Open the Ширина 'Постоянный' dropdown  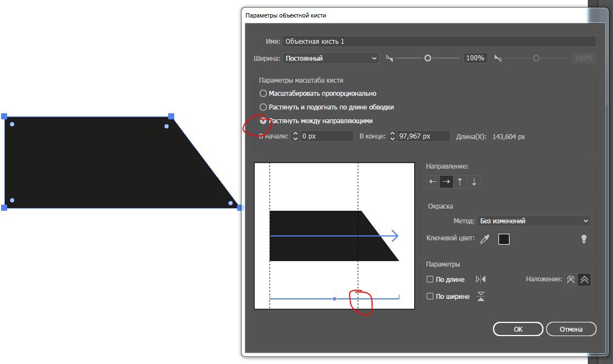pyautogui.click(x=331, y=58)
